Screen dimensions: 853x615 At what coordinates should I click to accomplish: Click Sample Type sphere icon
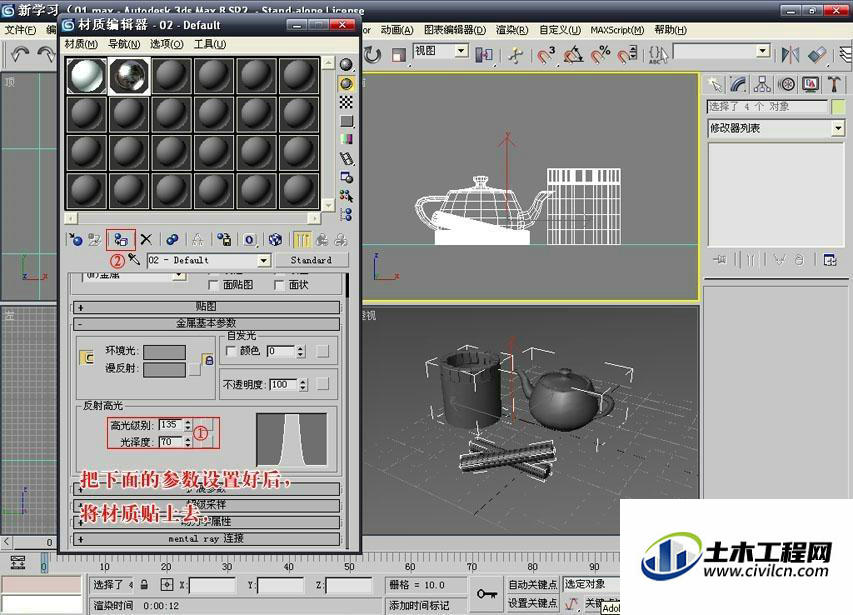click(346, 65)
